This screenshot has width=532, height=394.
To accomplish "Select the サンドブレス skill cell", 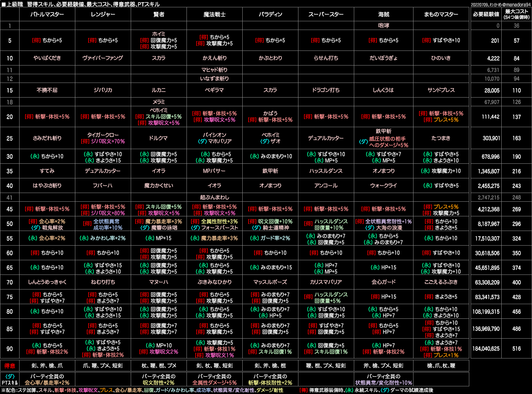I will click(441, 90).
